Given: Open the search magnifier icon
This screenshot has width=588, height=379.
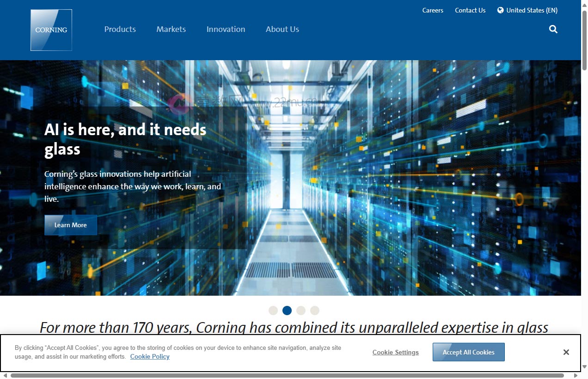Looking at the screenshot, I should point(553,29).
